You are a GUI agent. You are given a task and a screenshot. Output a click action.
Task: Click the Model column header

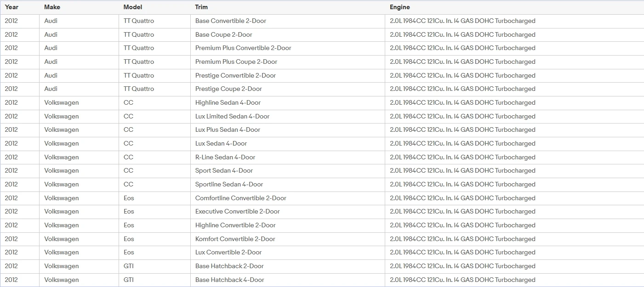pyautogui.click(x=154, y=7)
